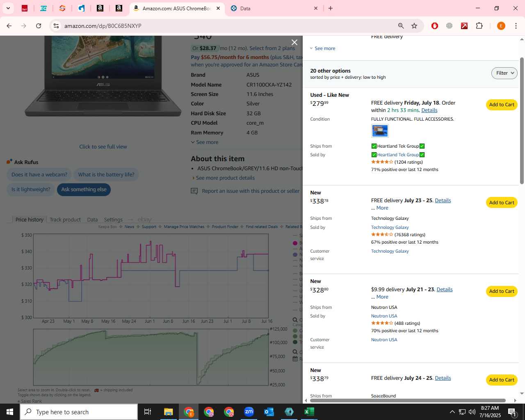Close the offers side panel with X

click(x=294, y=42)
